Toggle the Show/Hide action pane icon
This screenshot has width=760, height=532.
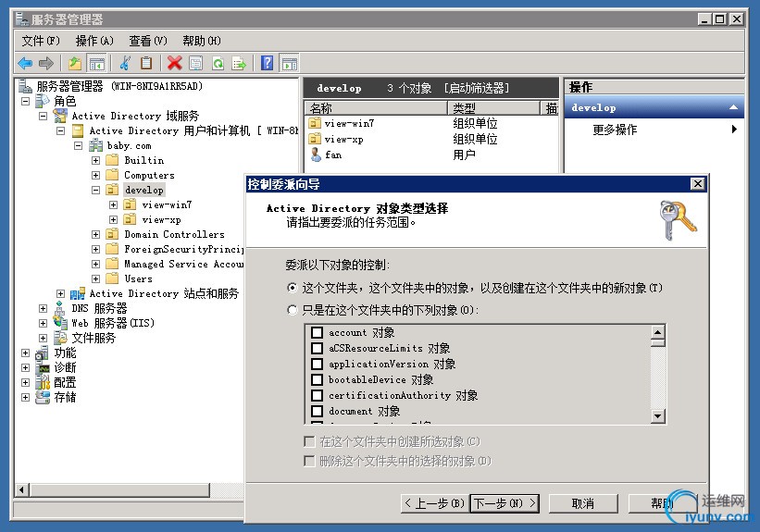click(290, 63)
